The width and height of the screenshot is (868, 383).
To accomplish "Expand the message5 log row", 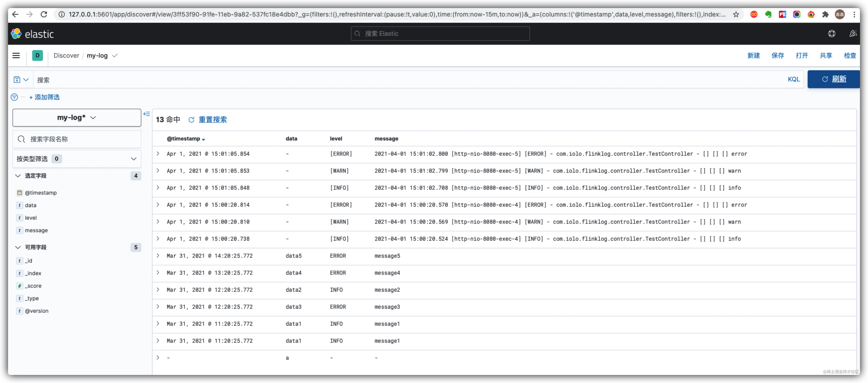I will (x=158, y=255).
